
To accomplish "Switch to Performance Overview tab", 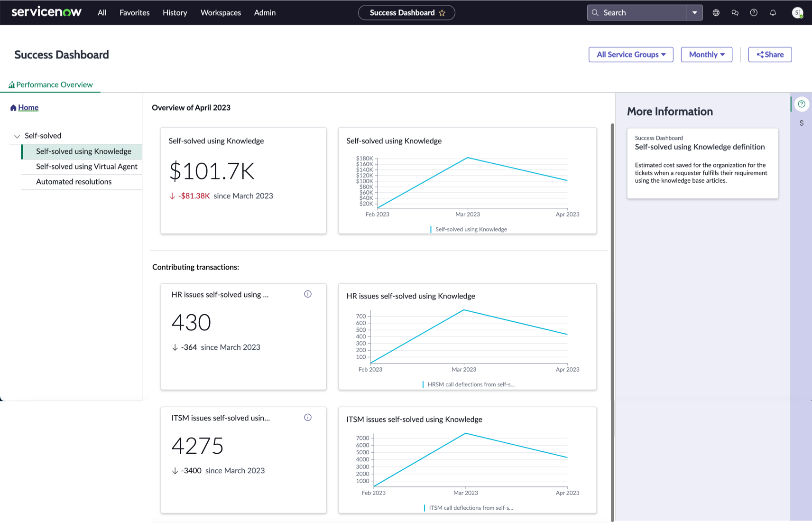I will click(x=50, y=84).
